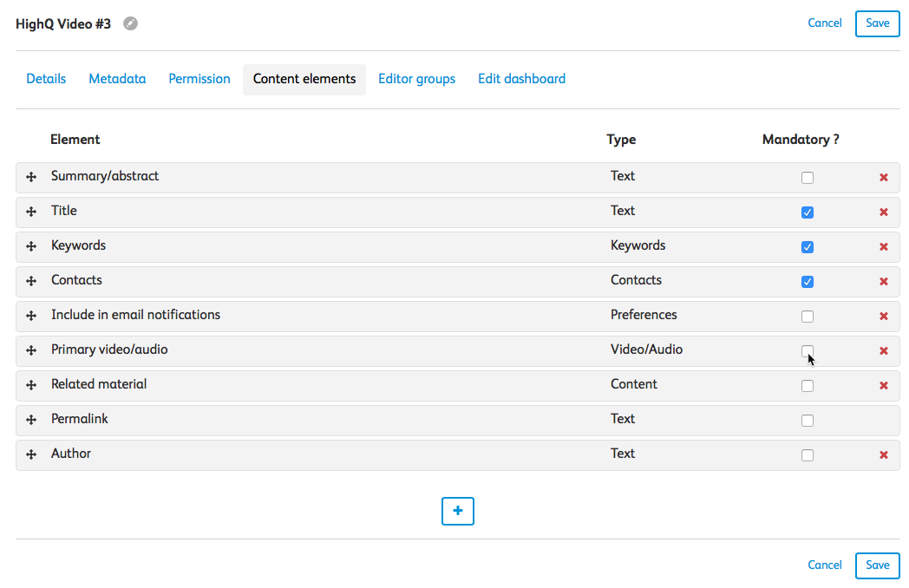Viewport: 909px width, 588px height.
Task: Check the Mandatory box for Author
Action: pos(808,455)
